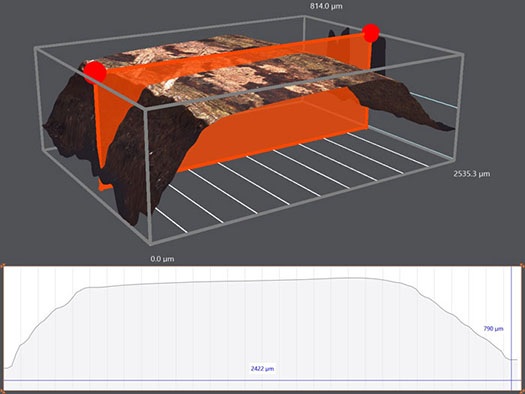This screenshot has height=394, width=525.
Task: Click the top-left corner handle of the profile panel
Action: [x=2, y=265]
